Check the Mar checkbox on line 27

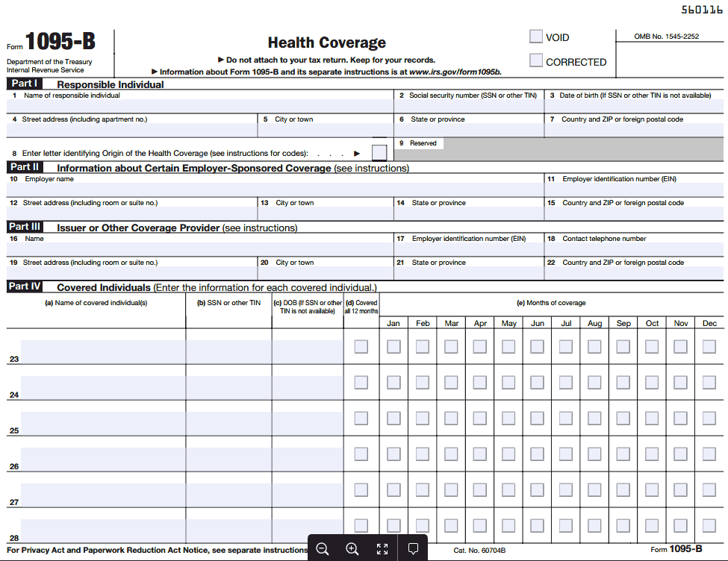pos(451,490)
